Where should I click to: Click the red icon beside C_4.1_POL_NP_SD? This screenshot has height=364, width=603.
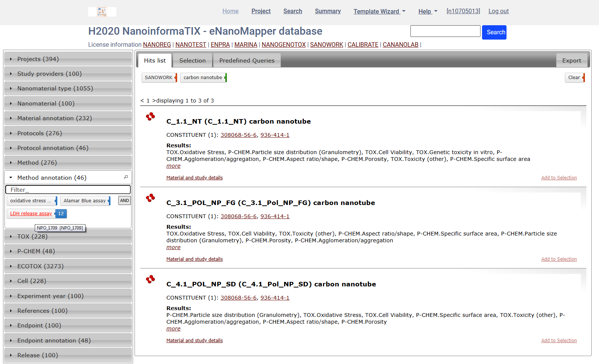(x=150, y=280)
